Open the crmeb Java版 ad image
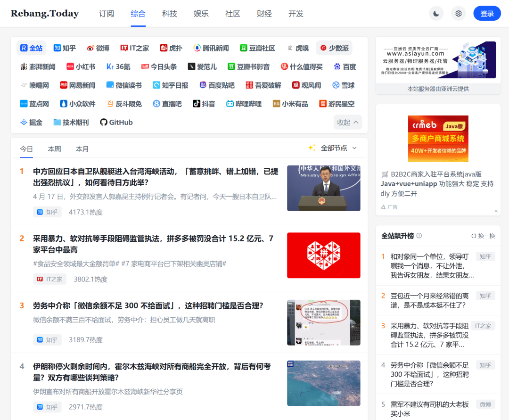 (x=438, y=139)
